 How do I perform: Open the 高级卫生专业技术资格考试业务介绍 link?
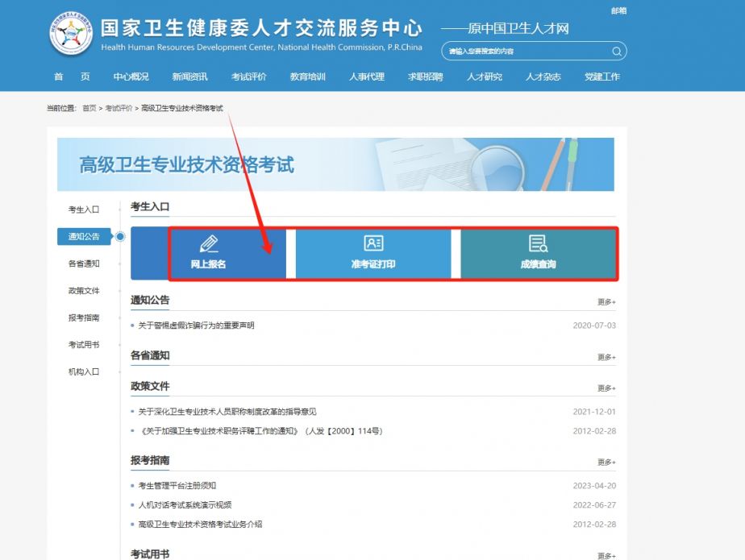tap(200, 525)
